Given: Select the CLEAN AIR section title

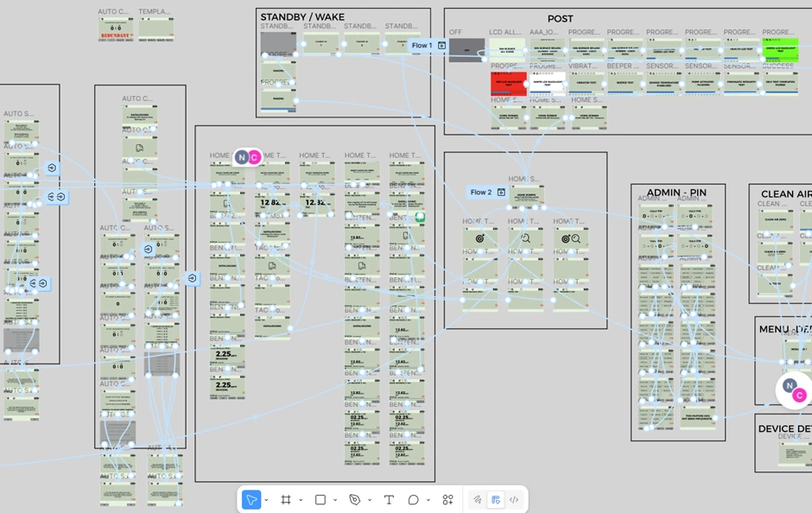Looking at the screenshot, I should click(785, 194).
